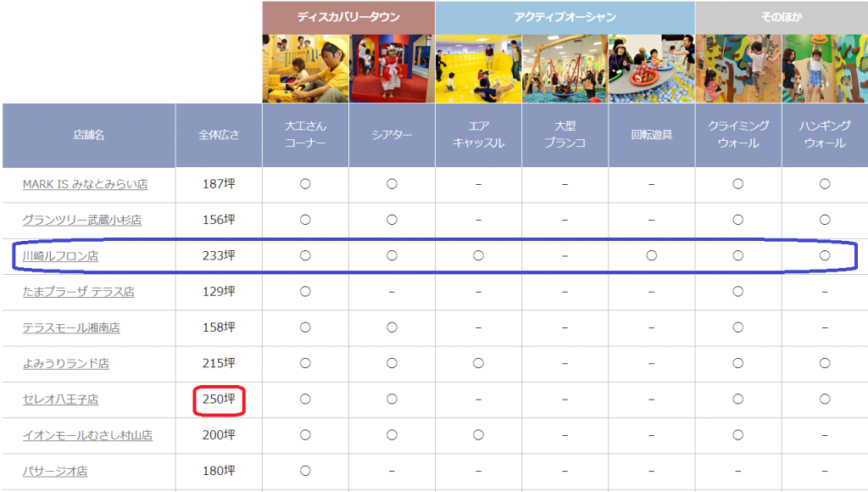Click the ハンギングウォール column header
This screenshot has height=492, width=868.
825,135
